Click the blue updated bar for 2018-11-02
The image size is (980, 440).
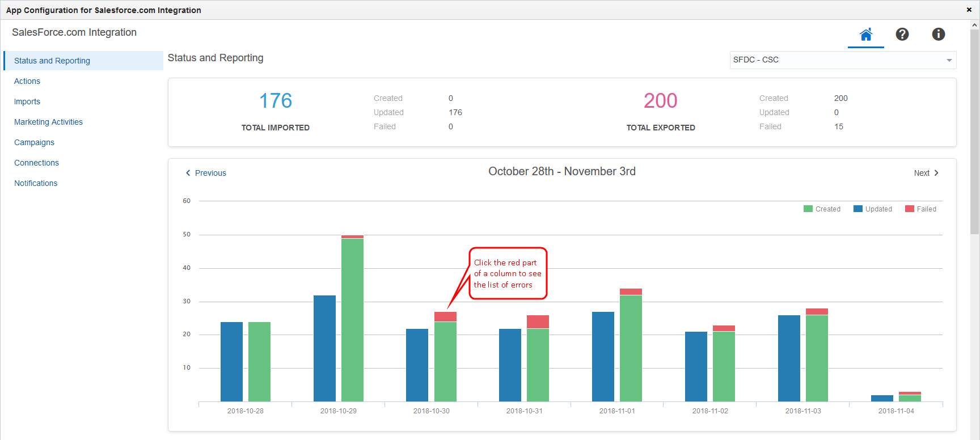click(696, 366)
